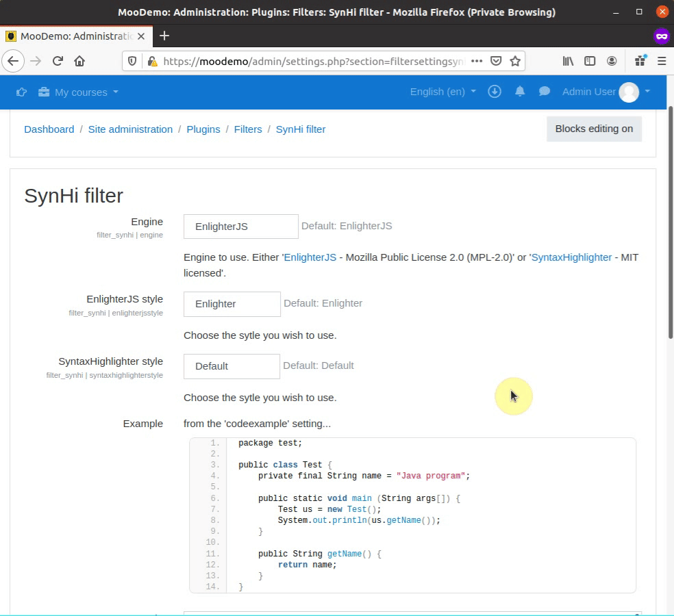The height and width of the screenshot is (616, 674).
Task: Click the download circle icon in navbar
Action: coord(495,92)
